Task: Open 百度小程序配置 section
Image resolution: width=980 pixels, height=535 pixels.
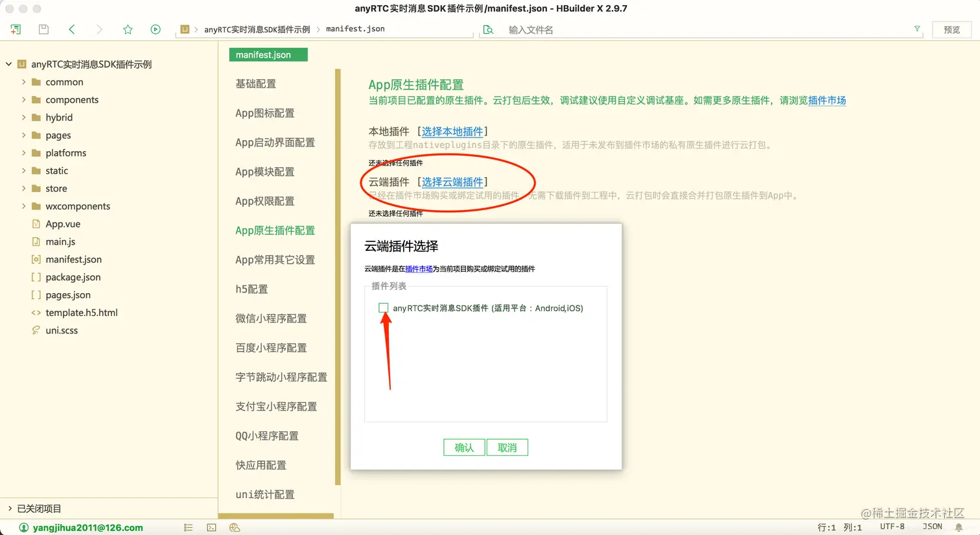Action: (x=271, y=348)
